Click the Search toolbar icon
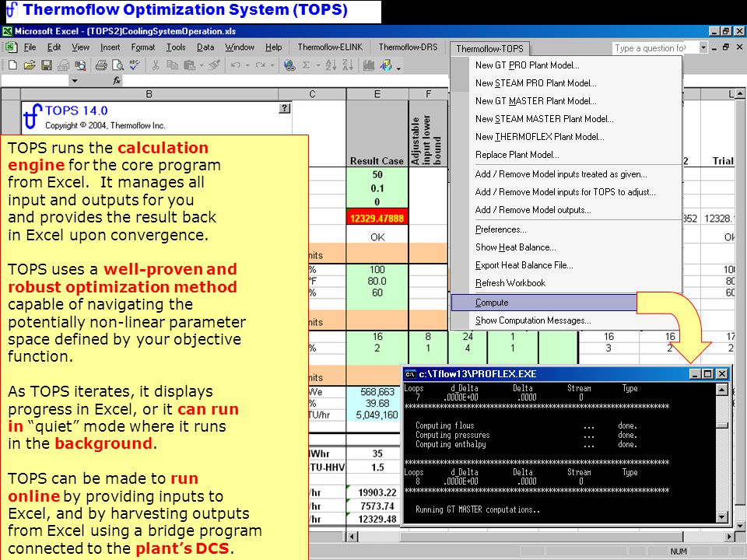The width and height of the screenshot is (747, 560). pyautogui.click(x=80, y=65)
